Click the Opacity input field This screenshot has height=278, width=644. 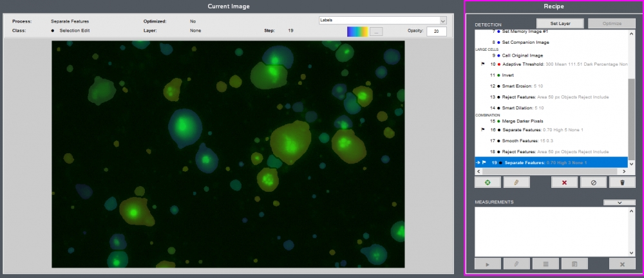[x=436, y=32]
